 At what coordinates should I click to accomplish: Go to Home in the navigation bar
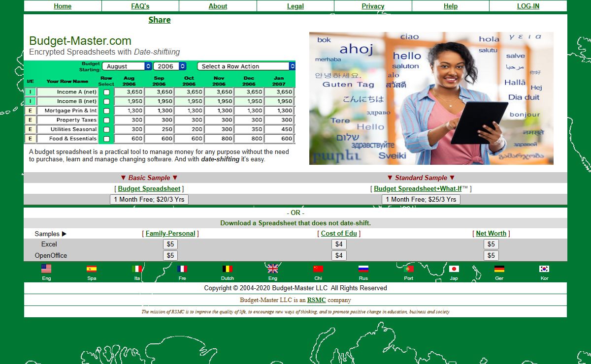pos(63,6)
